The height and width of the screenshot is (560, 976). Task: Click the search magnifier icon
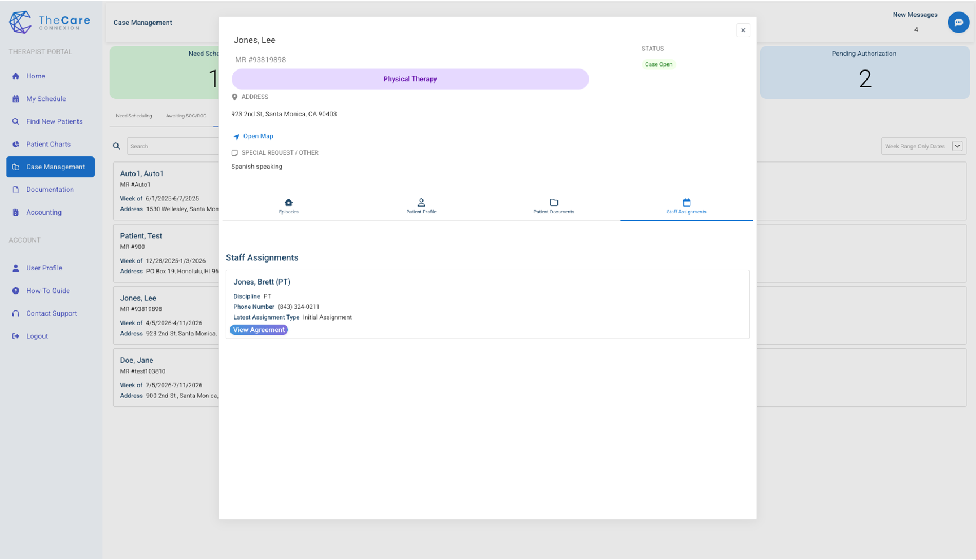(x=116, y=146)
